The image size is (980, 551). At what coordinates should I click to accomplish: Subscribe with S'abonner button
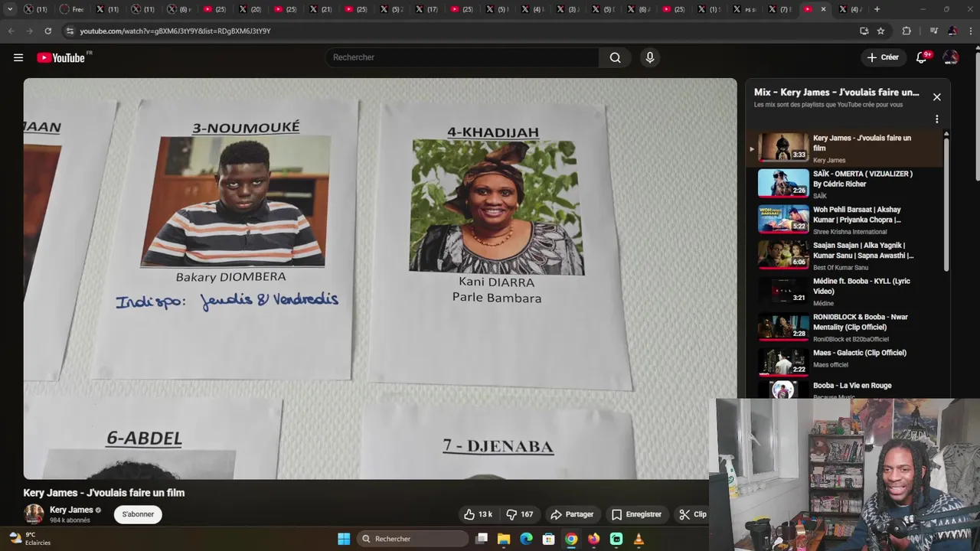(x=138, y=514)
